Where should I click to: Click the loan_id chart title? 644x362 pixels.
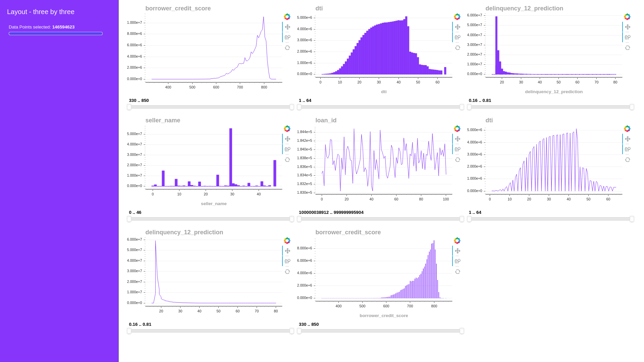pyautogui.click(x=326, y=120)
